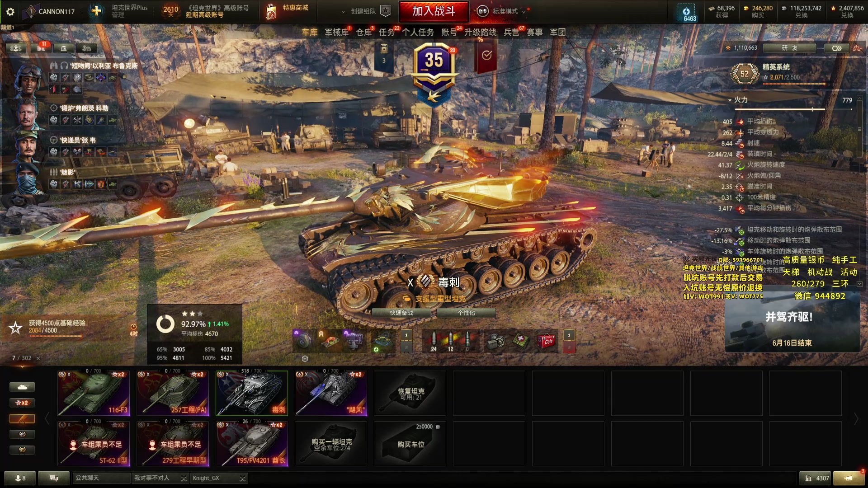This screenshot has width=868, height=488.
Task: Switch to equipment loadout slot 2
Action: [x=406, y=347]
